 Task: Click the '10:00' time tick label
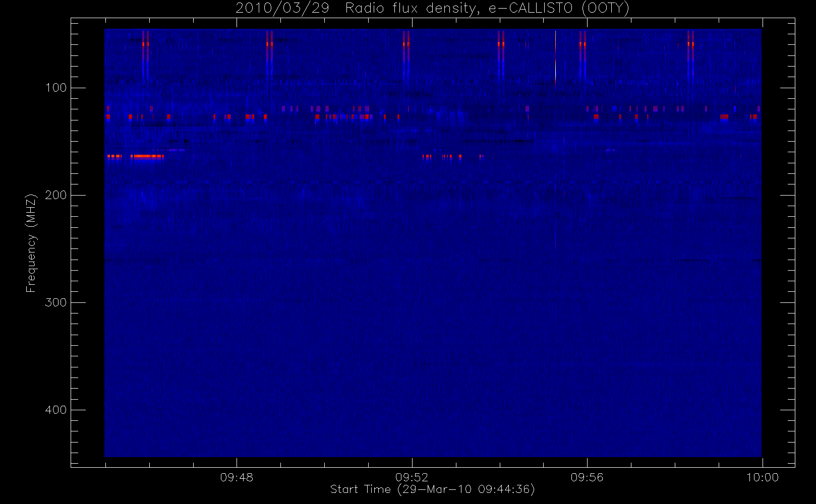763,477
